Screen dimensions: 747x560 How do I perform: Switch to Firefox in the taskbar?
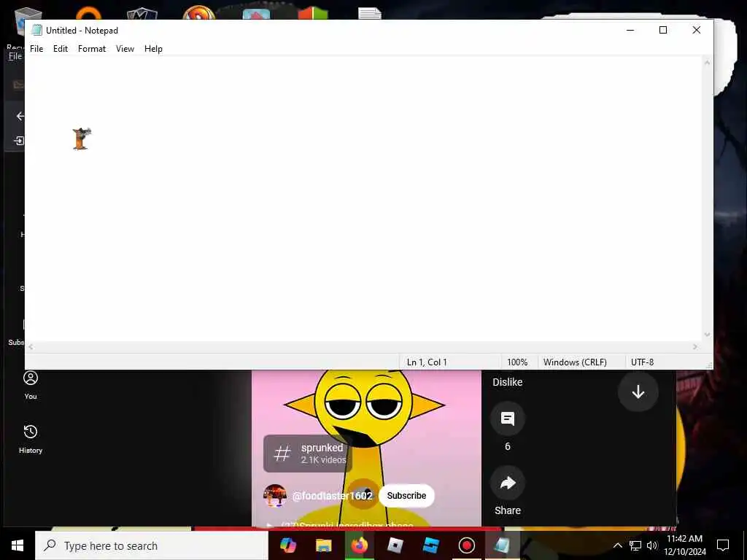coord(359,545)
